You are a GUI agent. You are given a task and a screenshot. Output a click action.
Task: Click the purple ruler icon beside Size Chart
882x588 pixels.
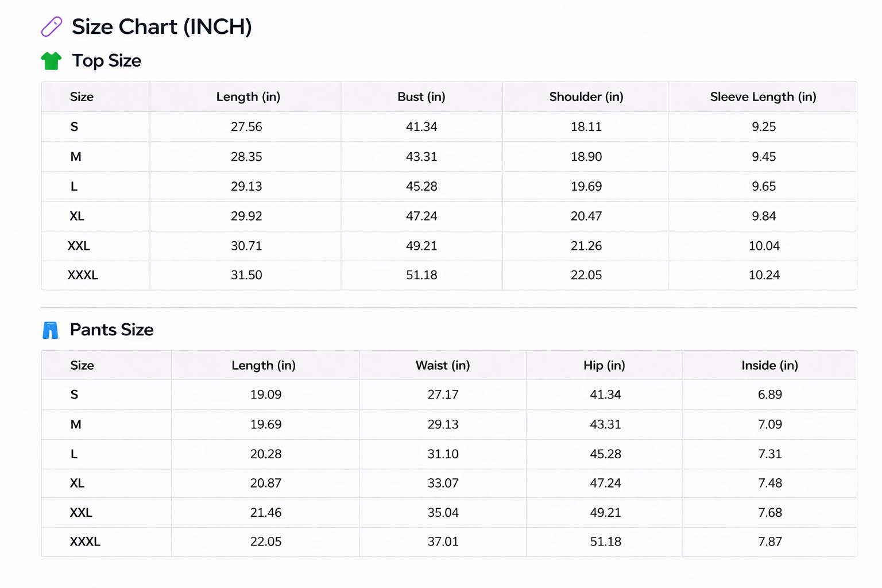pos(51,27)
